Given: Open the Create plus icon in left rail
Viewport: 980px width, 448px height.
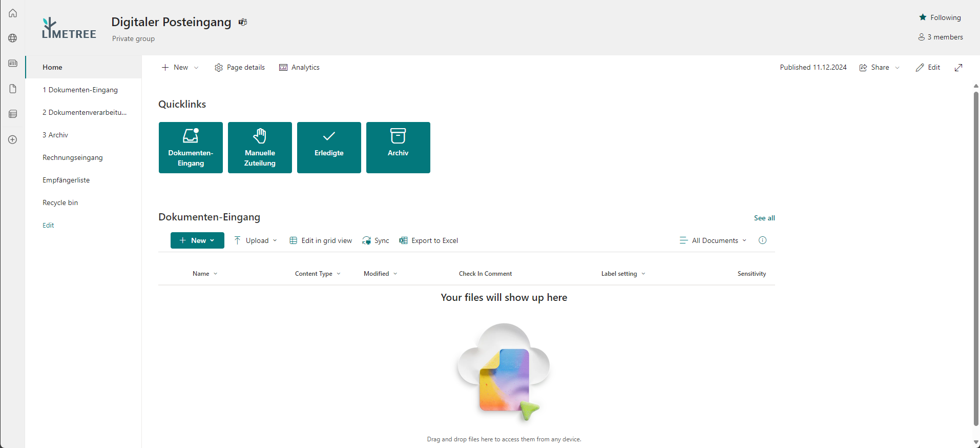Looking at the screenshot, I should [13, 139].
